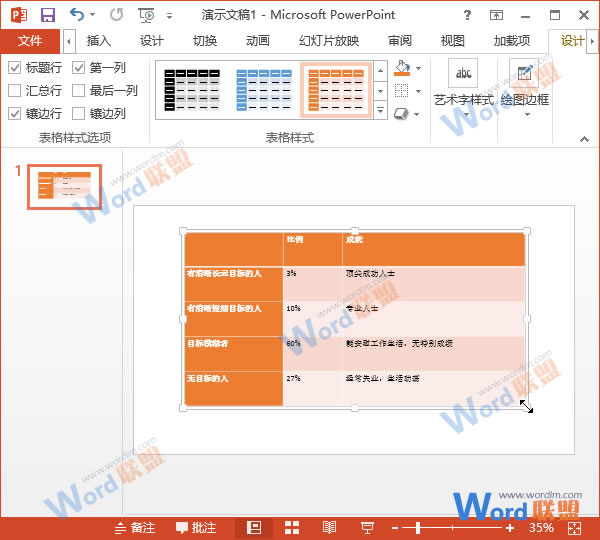600x540 pixels.
Task: Toggle the 镶边行 checkbox
Action: click(x=15, y=114)
